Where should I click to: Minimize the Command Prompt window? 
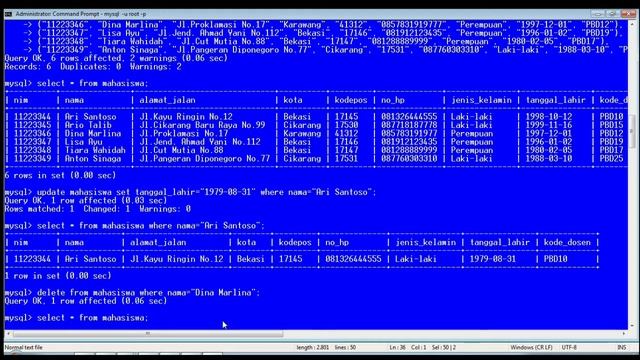point(597,14)
